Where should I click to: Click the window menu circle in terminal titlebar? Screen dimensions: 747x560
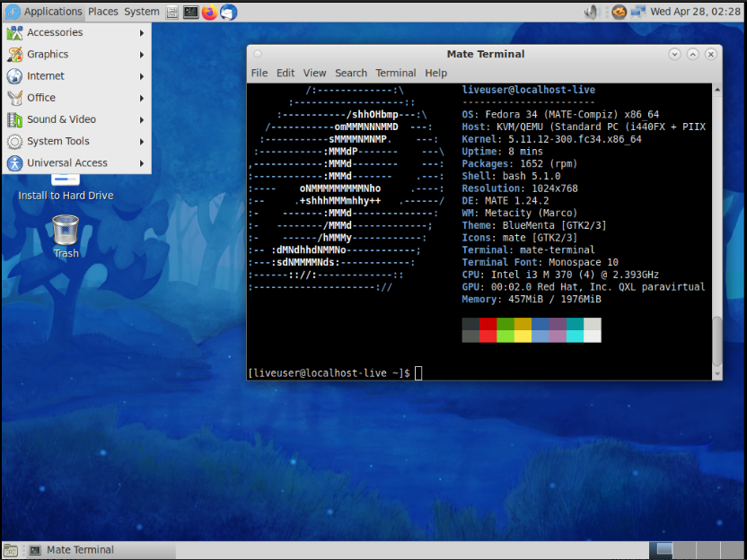(258, 54)
